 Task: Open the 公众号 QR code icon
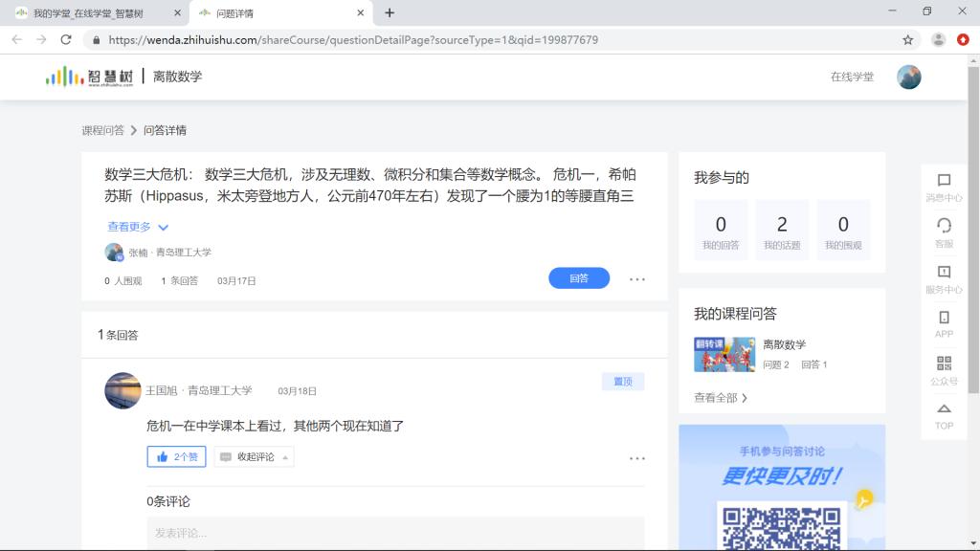tap(944, 364)
